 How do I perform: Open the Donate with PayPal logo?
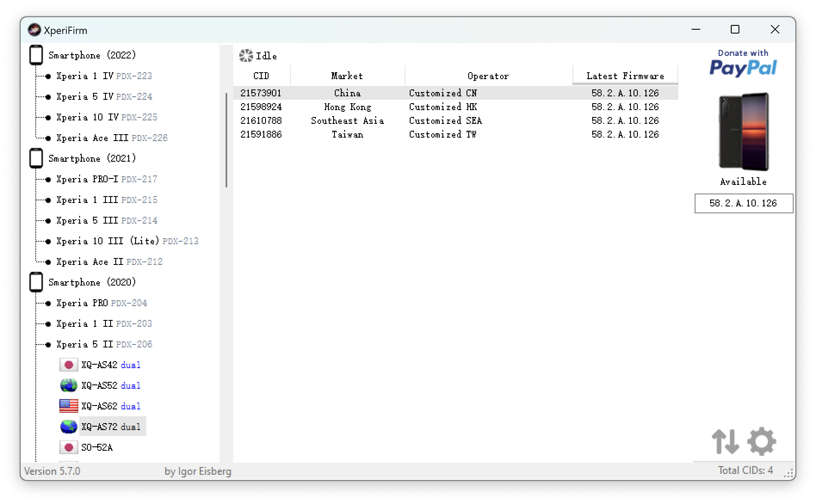pos(743,63)
